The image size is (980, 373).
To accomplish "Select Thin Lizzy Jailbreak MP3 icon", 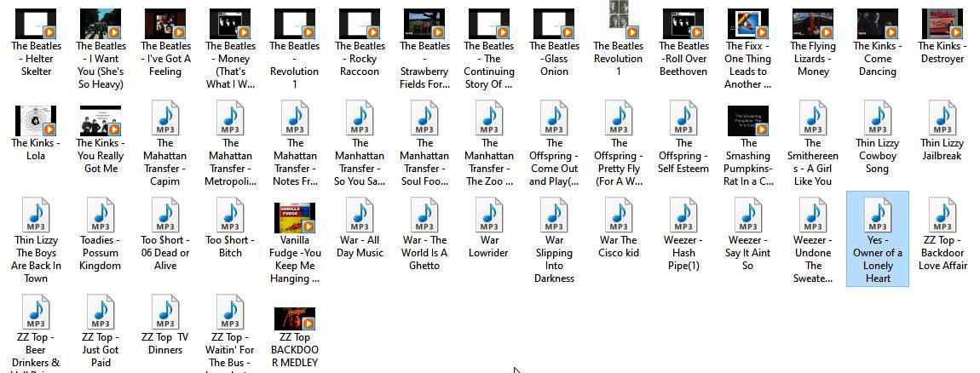I will tap(943, 118).
